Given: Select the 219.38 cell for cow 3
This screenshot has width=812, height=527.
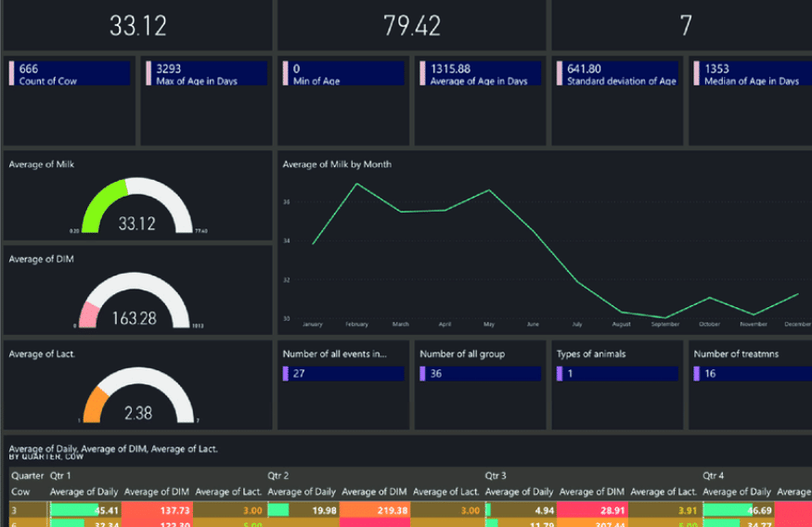Looking at the screenshot, I should (x=374, y=510).
